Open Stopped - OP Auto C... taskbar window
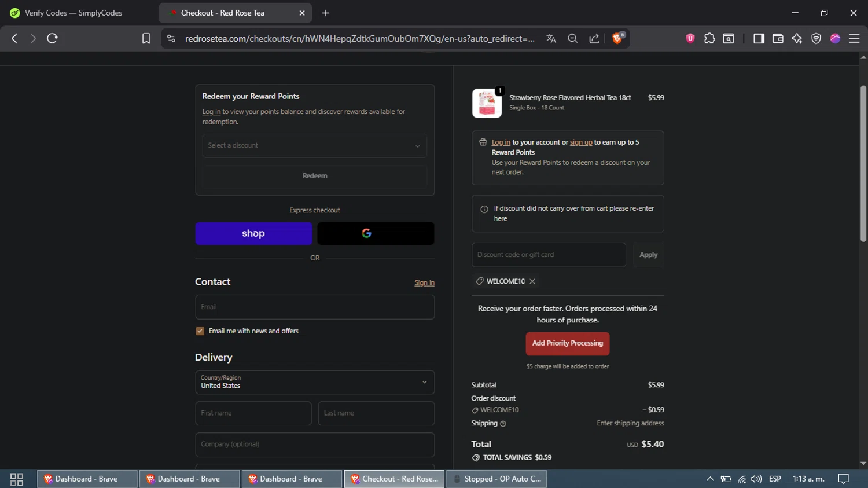Image resolution: width=868 pixels, height=488 pixels. (496, 479)
